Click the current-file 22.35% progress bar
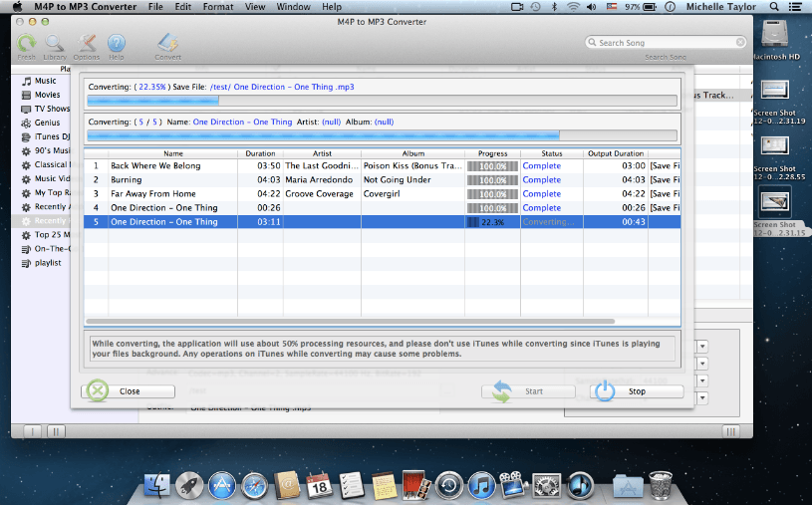This screenshot has height=505, width=812. pyautogui.click(x=383, y=101)
